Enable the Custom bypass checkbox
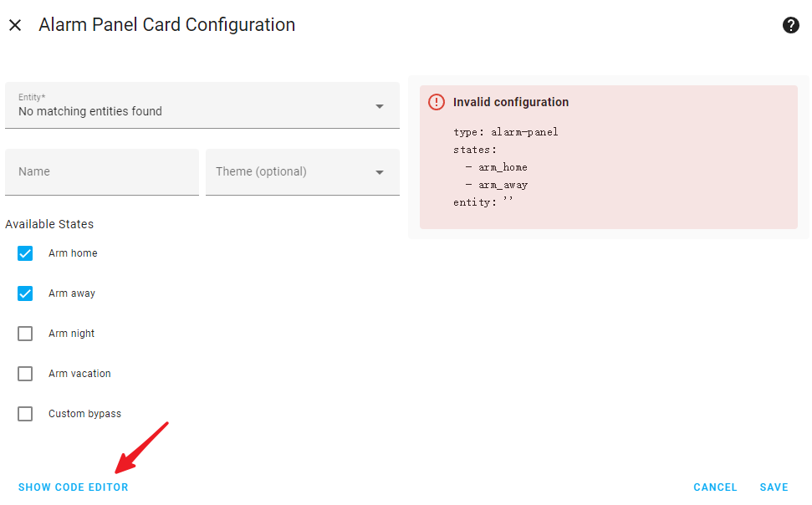The height and width of the screenshot is (505, 812). coord(25,414)
